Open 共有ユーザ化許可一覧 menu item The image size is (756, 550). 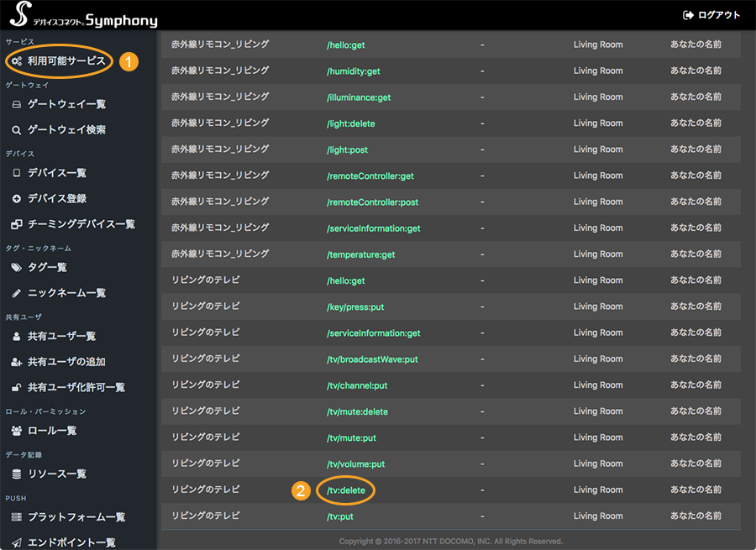point(76,388)
